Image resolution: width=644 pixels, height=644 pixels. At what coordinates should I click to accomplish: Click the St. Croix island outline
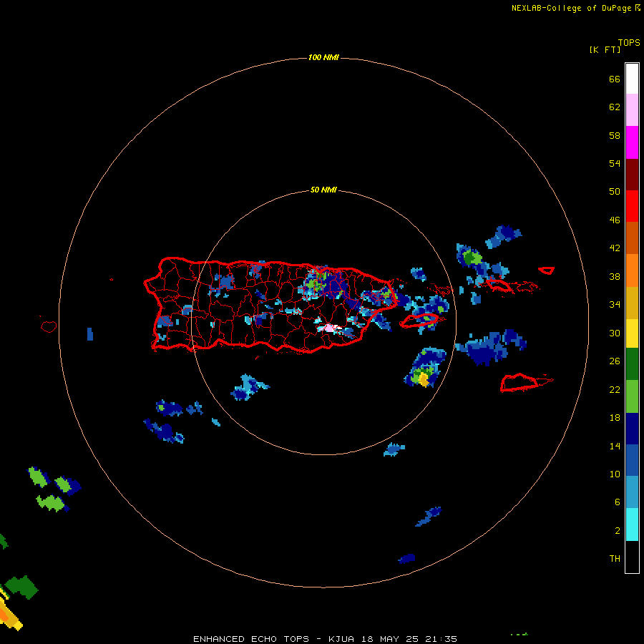520,384
